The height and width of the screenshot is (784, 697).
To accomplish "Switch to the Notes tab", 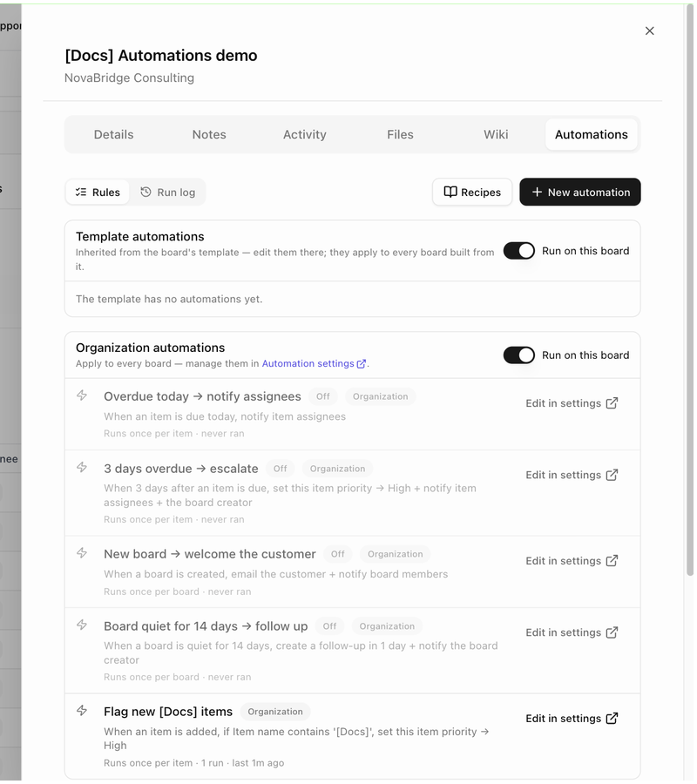I will [210, 135].
